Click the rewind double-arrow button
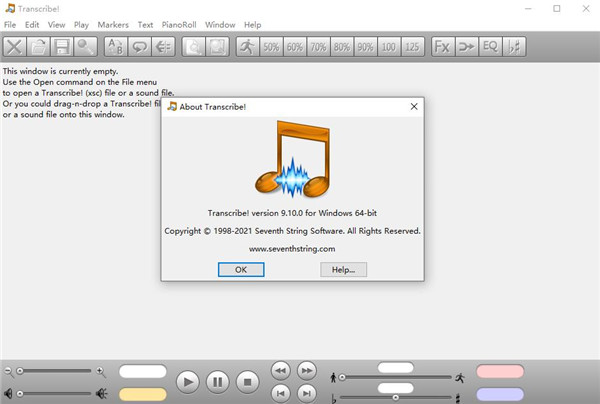Image resolution: width=600 pixels, height=404 pixels. pyautogui.click(x=281, y=371)
